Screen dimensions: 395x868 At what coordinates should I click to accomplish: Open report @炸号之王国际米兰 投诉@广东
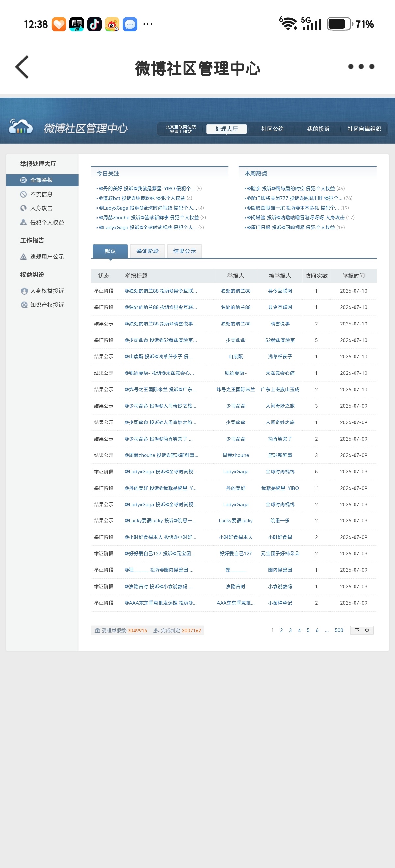tap(160, 390)
